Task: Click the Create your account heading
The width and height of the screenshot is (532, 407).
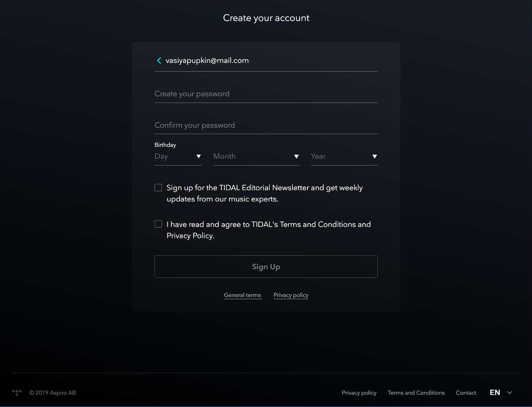Action: tap(266, 18)
